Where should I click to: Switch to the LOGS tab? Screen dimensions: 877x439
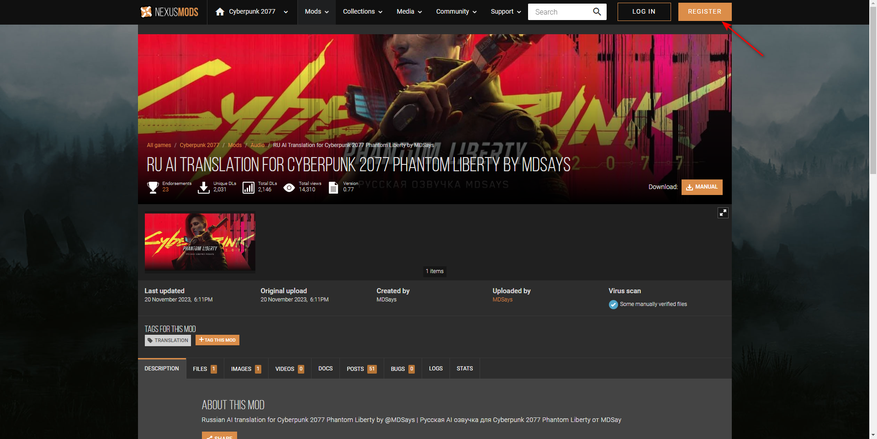coord(436,369)
